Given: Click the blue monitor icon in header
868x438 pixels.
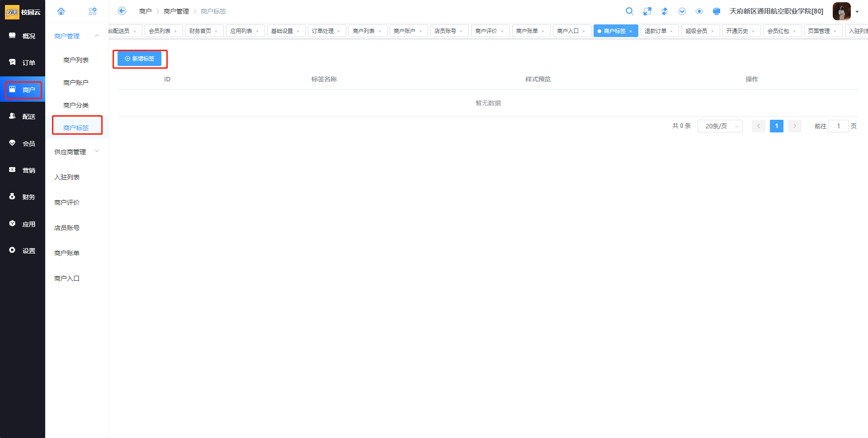Looking at the screenshot, I should (x=717, y=11).
